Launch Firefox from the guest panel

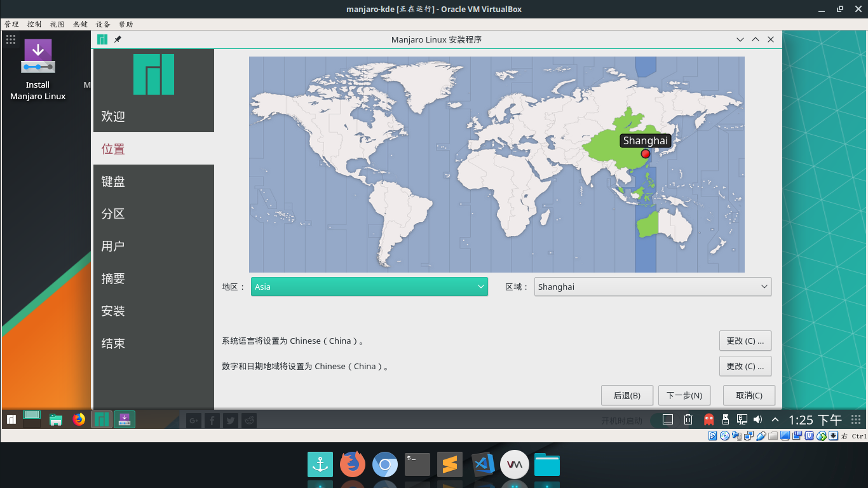click(x=79, y=419)
